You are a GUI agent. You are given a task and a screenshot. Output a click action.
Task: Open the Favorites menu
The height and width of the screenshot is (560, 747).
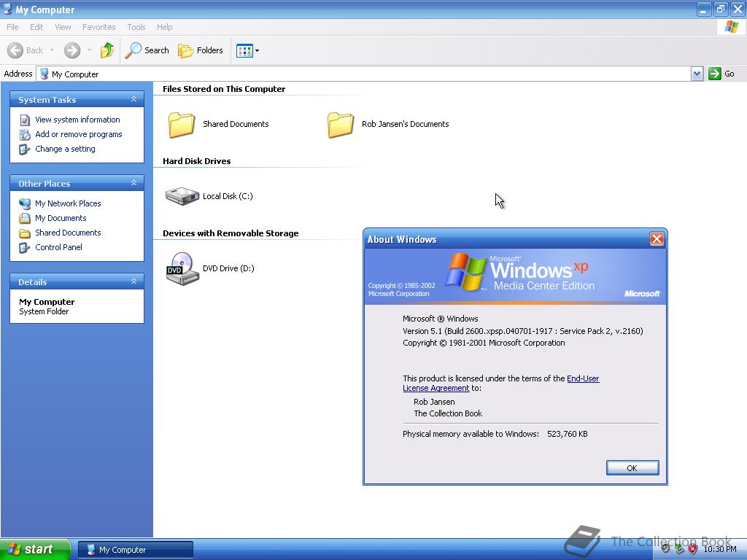(98, 27)
